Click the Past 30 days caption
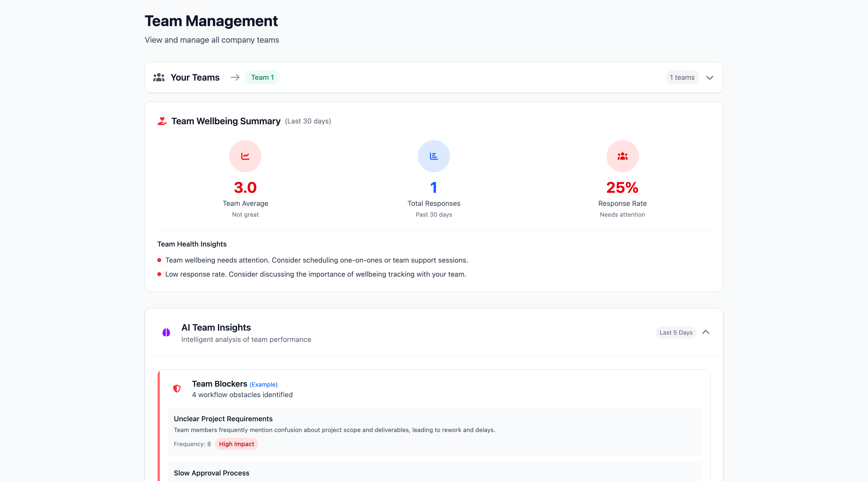Image resolution: width=868 pixels, height=481 pixels. [434, 215]
